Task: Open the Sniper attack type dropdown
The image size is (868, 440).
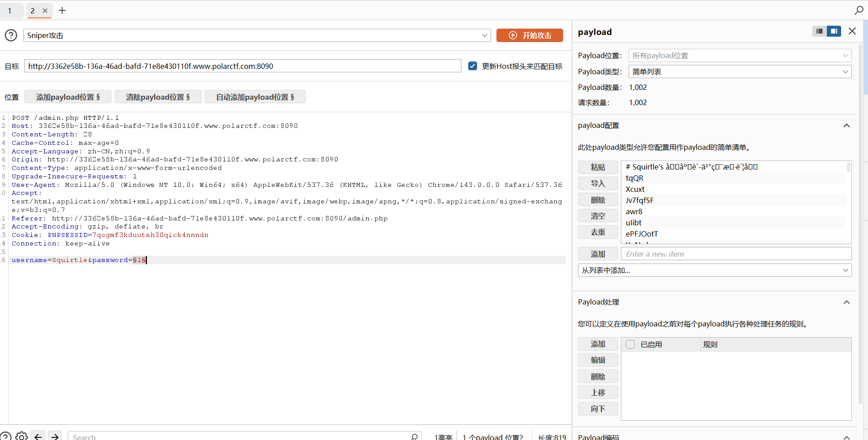Action: (x=257, y=35)
